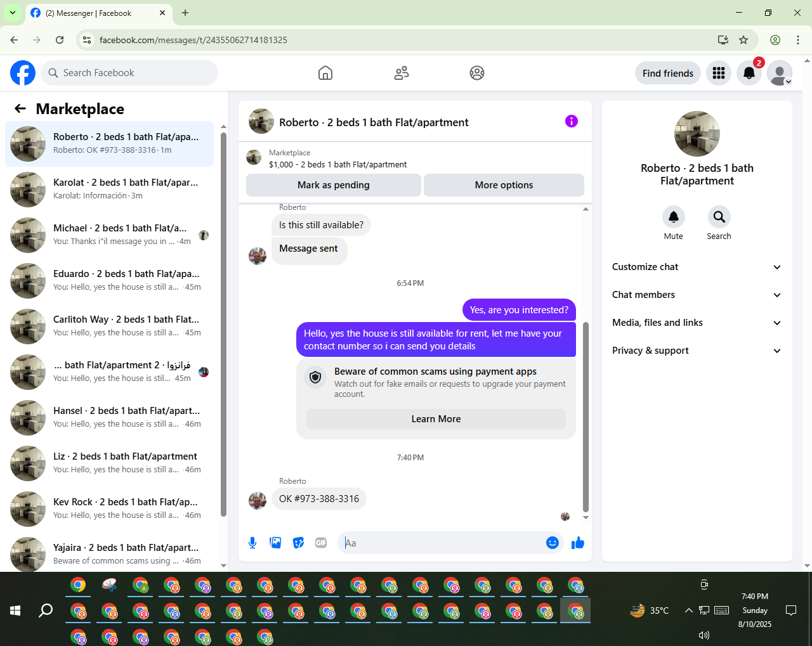Viewport: 812px width, 646px height.
Task: Click the install app icon in address bar
Action: 723,40
